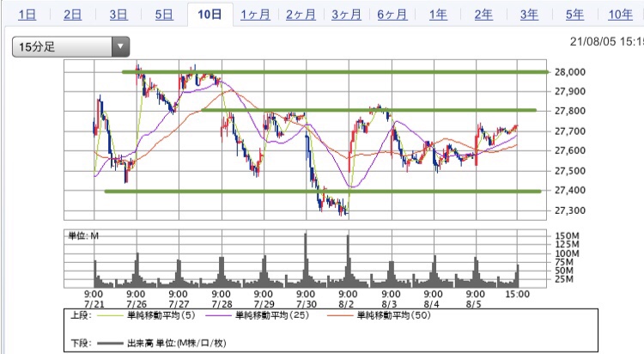Click the 27,300 price axis label
Image resolution: width=644 pixels, height=354 pixels.
point(569,211)
